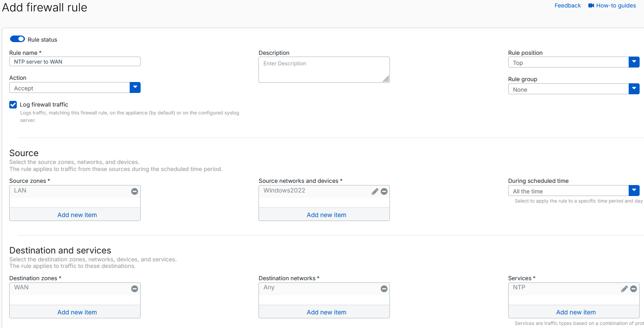This screenshot has width=644, height=328.
Task: Uncheck Log firewall traffic
Action: [13, 104]
